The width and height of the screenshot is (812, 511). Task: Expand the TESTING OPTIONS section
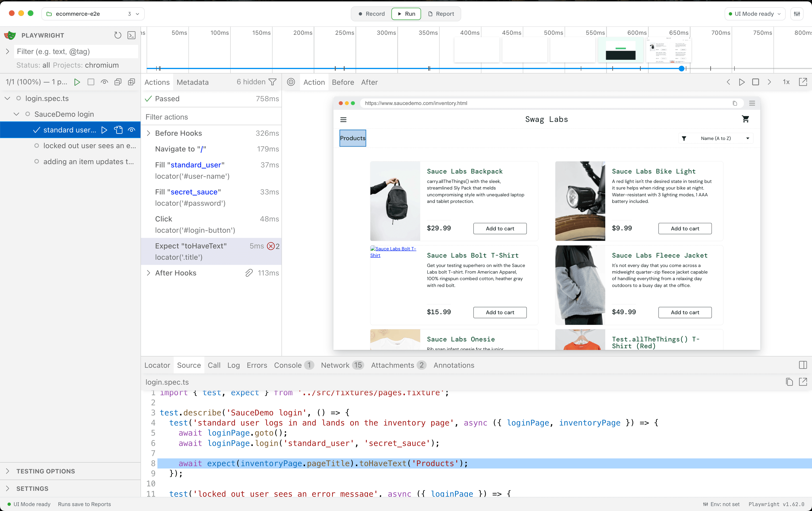click(8, 471)
